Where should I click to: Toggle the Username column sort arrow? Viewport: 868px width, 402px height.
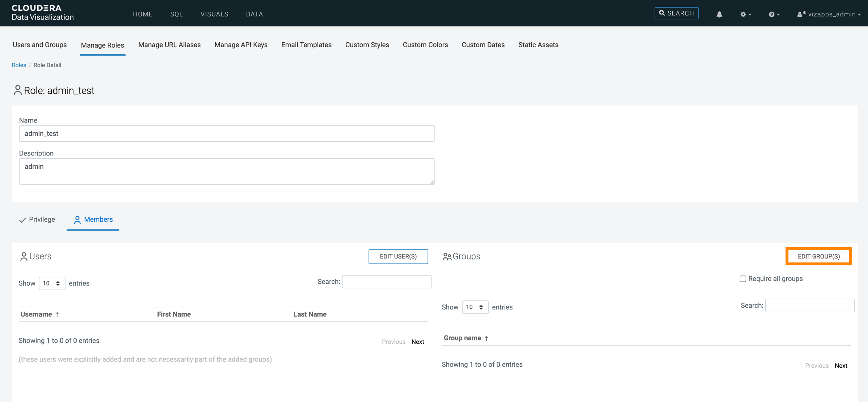tap(58, 314)
